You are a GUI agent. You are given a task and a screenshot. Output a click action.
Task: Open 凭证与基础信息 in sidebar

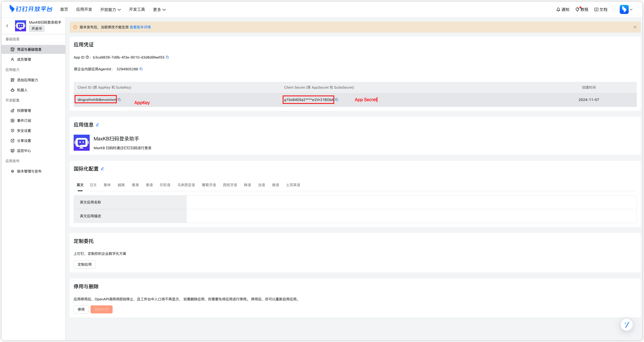[33, 49]
